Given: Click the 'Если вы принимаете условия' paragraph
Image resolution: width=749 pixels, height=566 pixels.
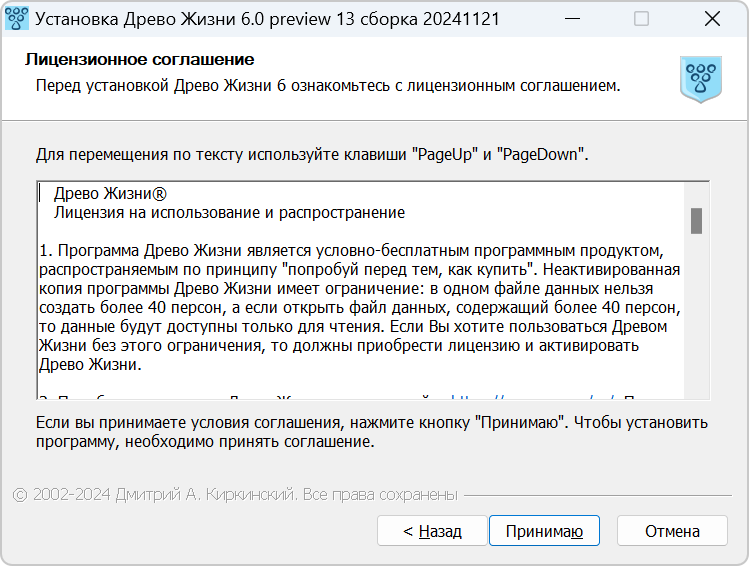Looking at the screenshot, I should pos(372,432).
